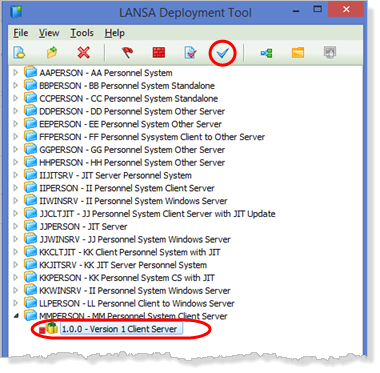Collapse the MMPERSON tree node

tap(16, 316)
